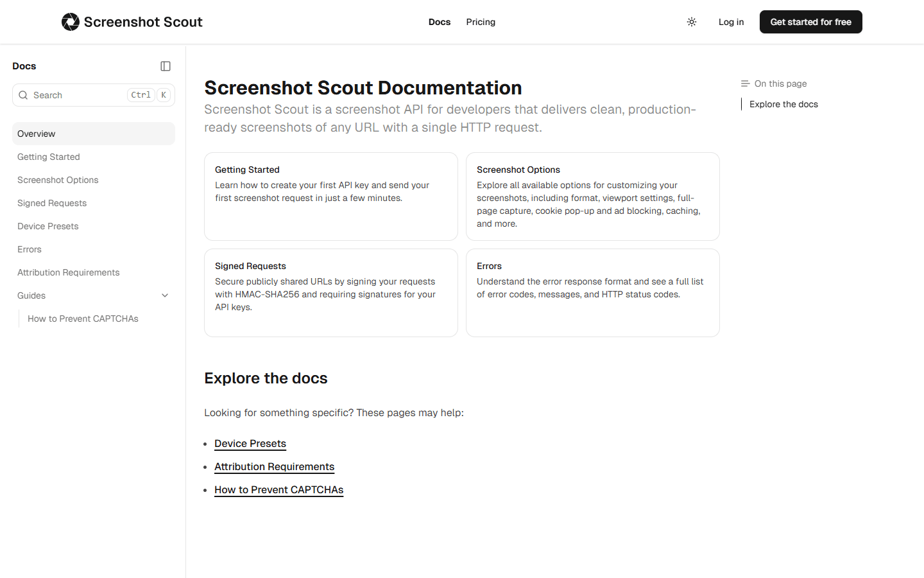Collapse the sidebar using the panel icon
The image size is (924, 578).
click(x=166, y=66)
